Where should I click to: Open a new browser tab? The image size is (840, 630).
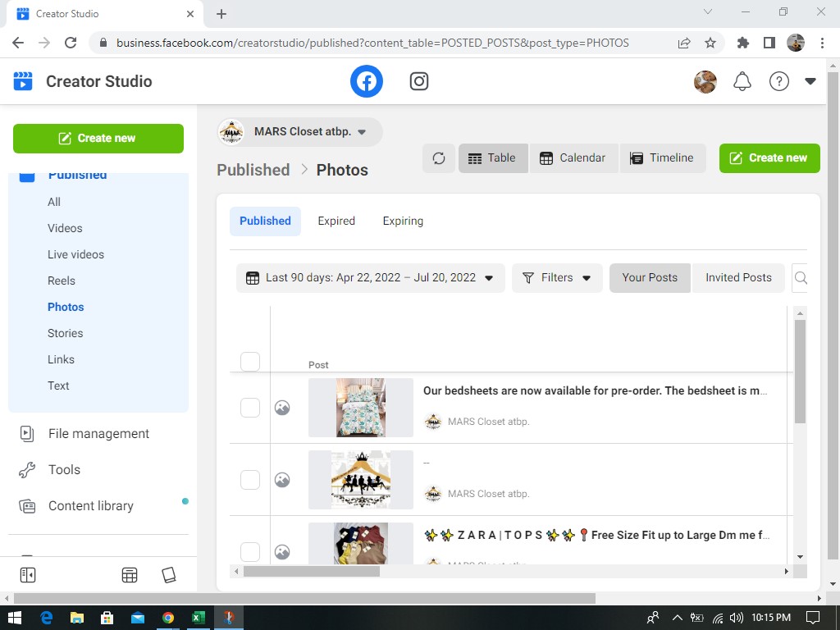tap(221, 14)
